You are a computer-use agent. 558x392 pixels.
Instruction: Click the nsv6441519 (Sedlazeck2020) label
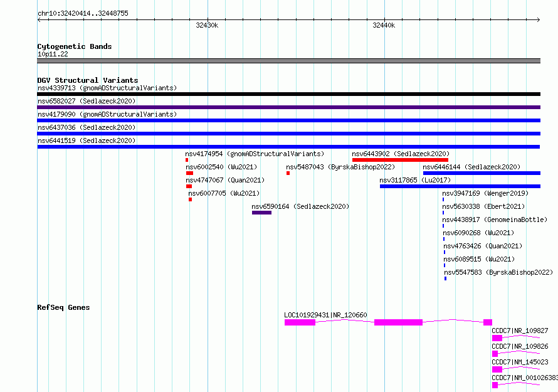(x=87, y=140)
